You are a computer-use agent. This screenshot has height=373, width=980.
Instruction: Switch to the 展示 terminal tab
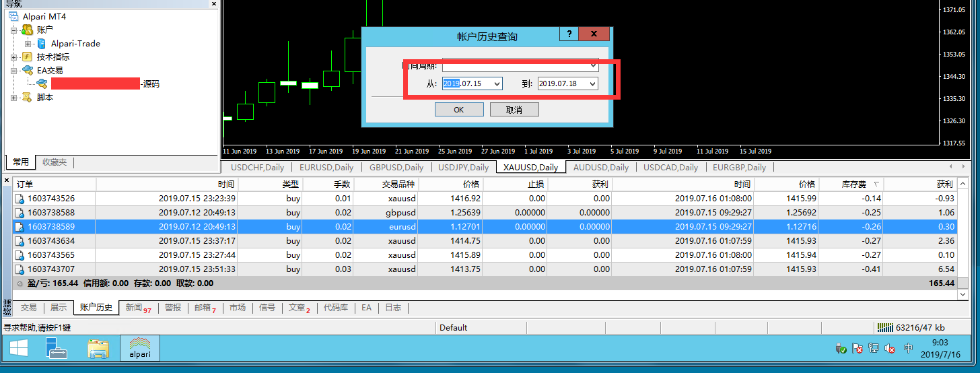point(59,308)
